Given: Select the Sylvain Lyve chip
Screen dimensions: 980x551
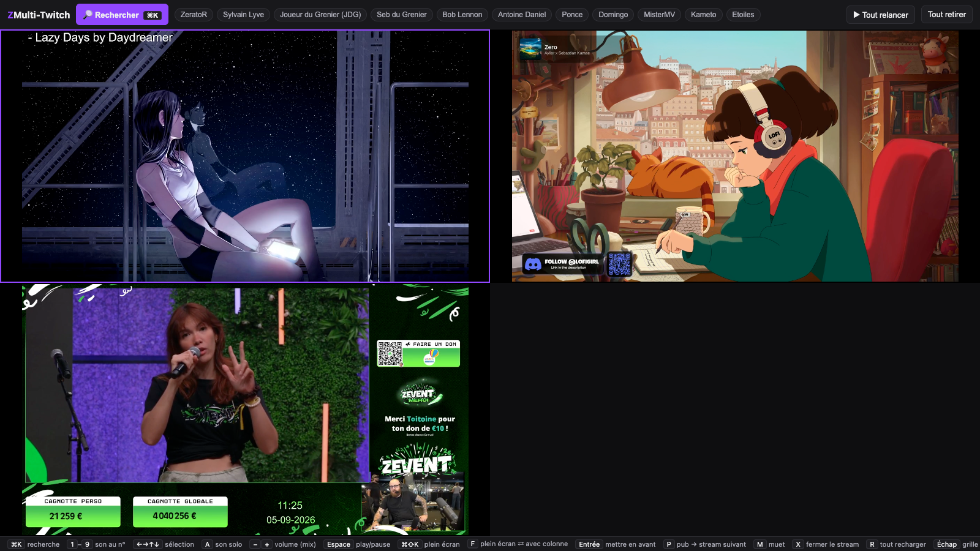Looking at the screenshot, I should 243,15.
